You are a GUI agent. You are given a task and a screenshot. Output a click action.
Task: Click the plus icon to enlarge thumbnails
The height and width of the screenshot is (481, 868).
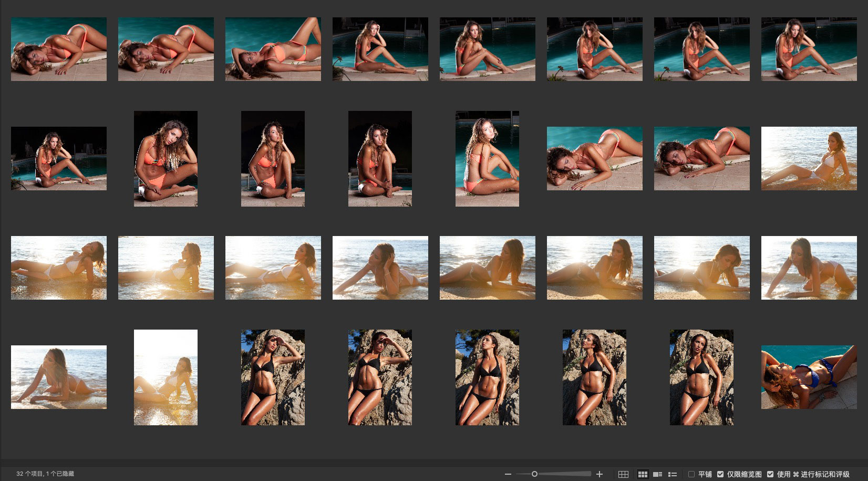coord(599,474)
